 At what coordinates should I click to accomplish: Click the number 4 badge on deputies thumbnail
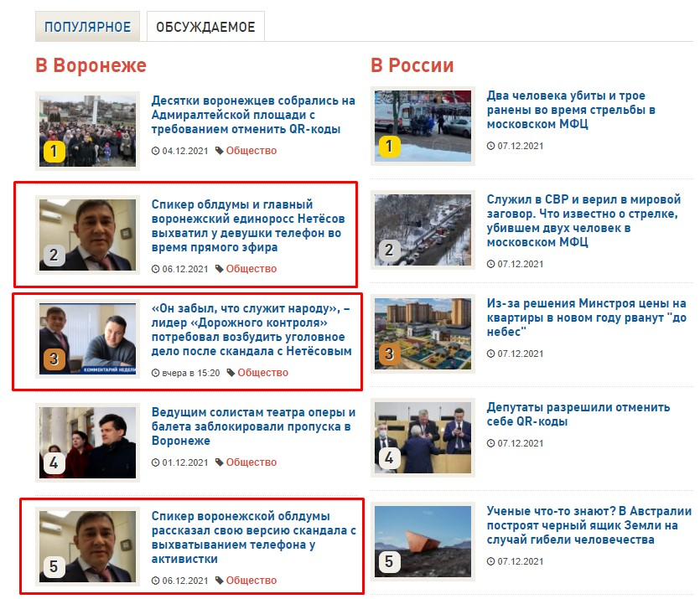[x=389, y=458]
